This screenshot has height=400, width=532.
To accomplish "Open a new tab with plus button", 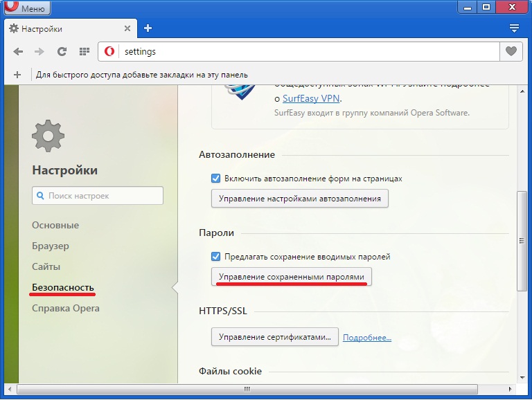I will pyautogui.click(x=148, y=28).
